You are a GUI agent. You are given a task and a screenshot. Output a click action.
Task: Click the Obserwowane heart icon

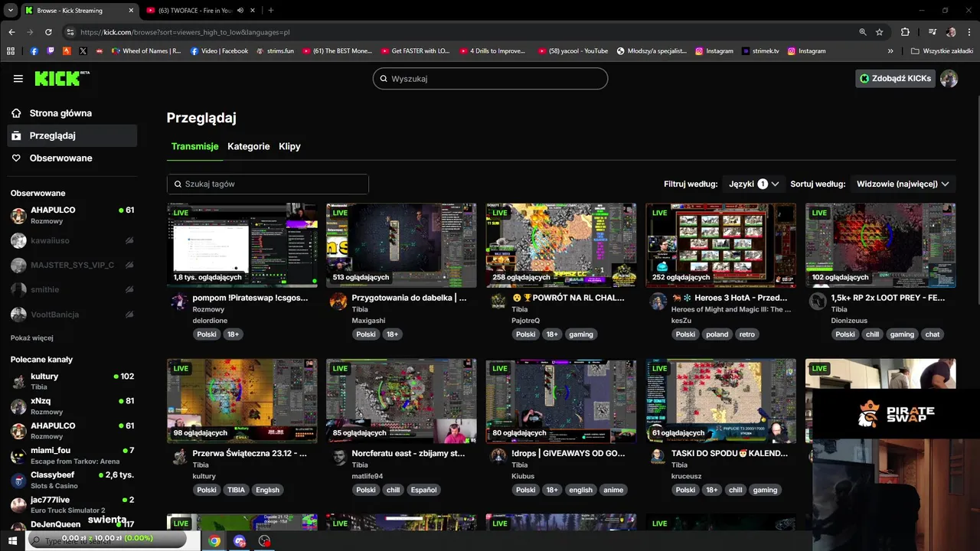point(16,158)
